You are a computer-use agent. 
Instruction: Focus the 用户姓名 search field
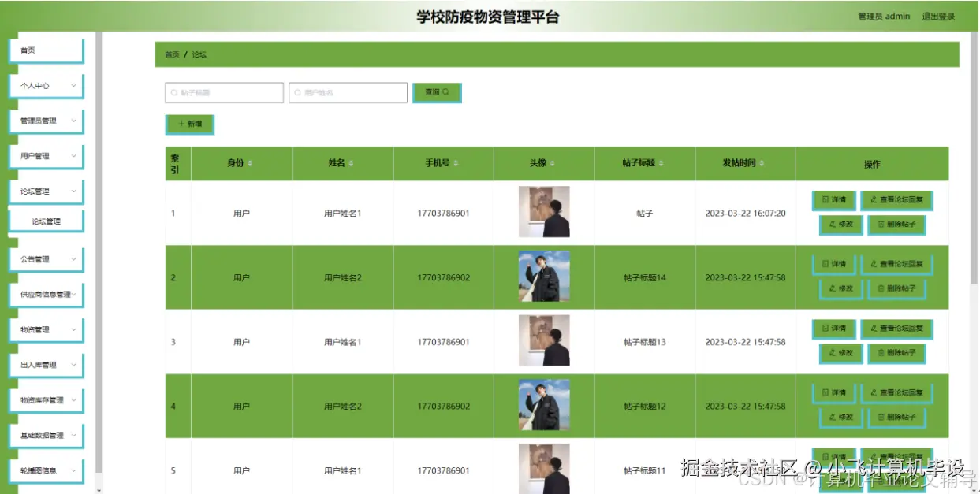click(x=348, y=92)
